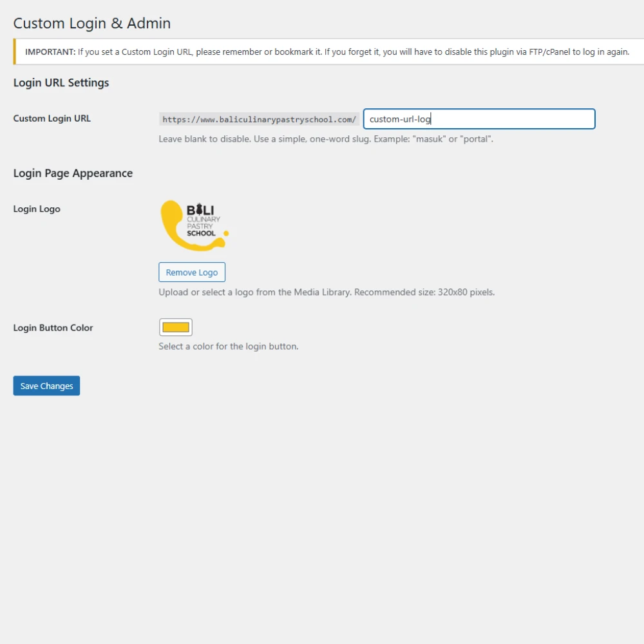Click the "Custom Login URL" field label
Viewport: 644px width, 644px height.
pyautogui.click(x=52, y=118)
